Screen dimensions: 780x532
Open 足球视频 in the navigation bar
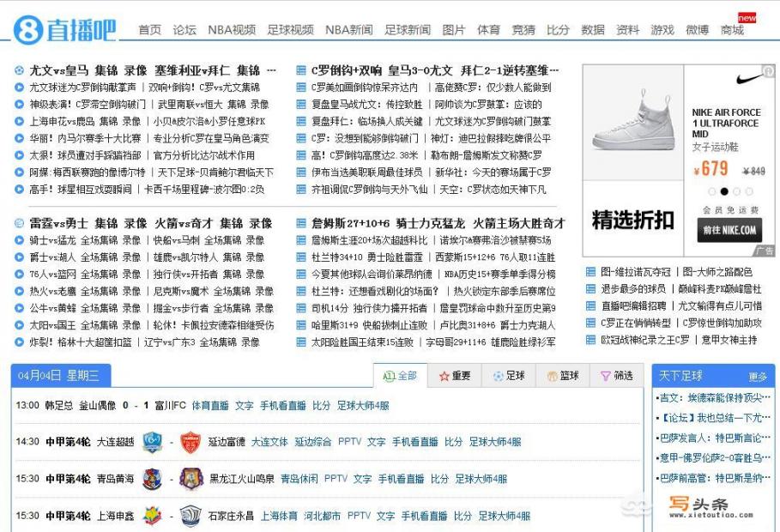(291, 30)
